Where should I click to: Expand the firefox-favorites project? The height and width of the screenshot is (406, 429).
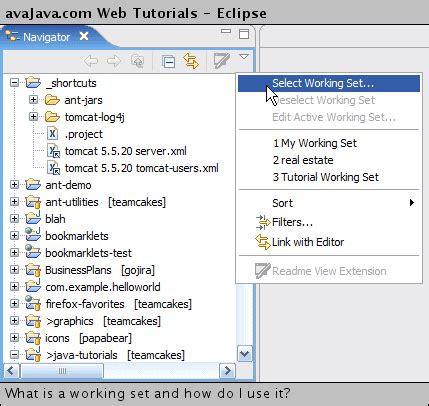[x=14, y=303]
